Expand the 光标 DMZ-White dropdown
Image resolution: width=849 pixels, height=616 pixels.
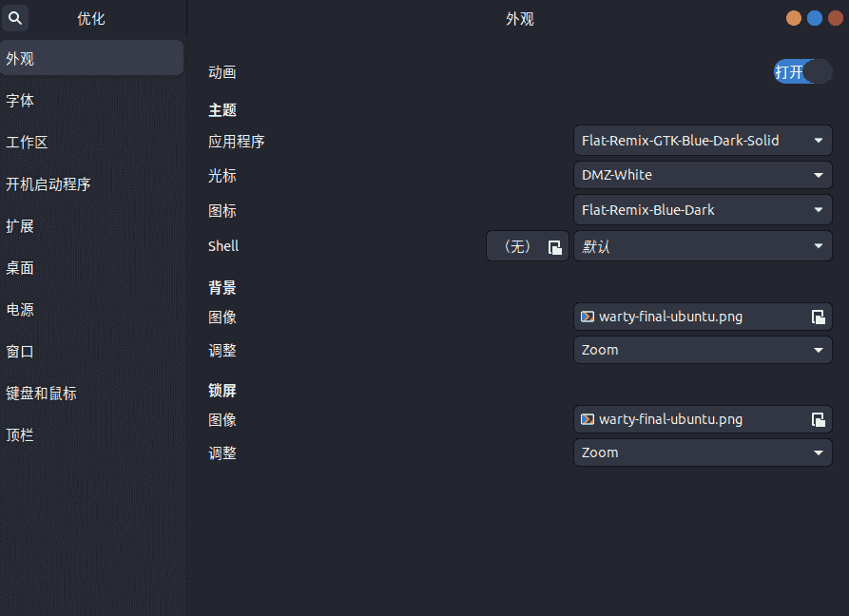703,175
